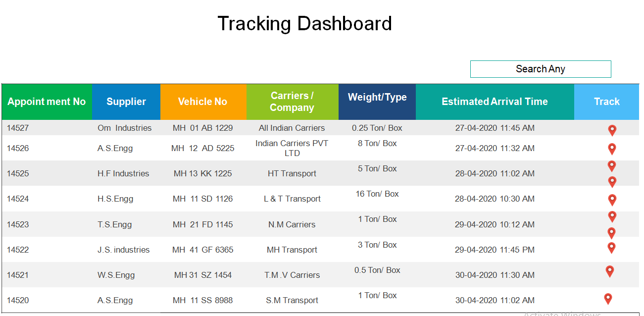Click track pin for T.M.V Carriers row
644x316 pixels.
[610, 271]
